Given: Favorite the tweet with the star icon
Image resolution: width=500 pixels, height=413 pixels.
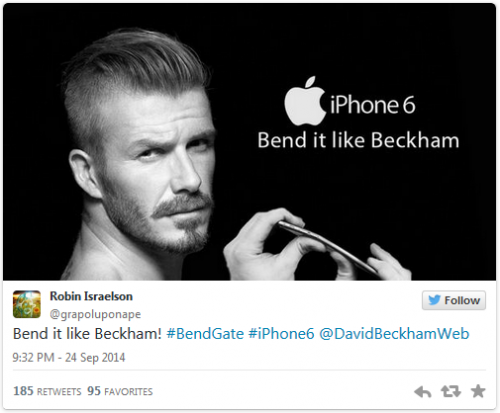Looking at the screenshot, I should [x=478, y=391].
